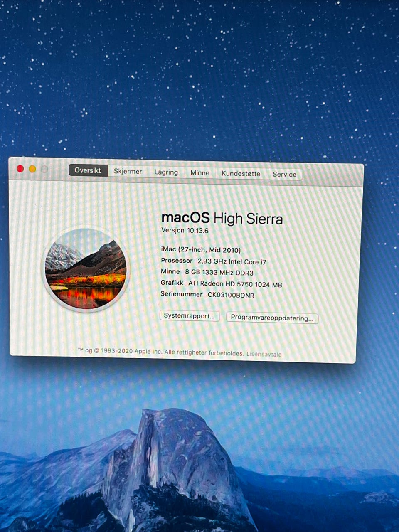
Task: Click the greyed-out zoom window button
Action: tap(44, 169)
